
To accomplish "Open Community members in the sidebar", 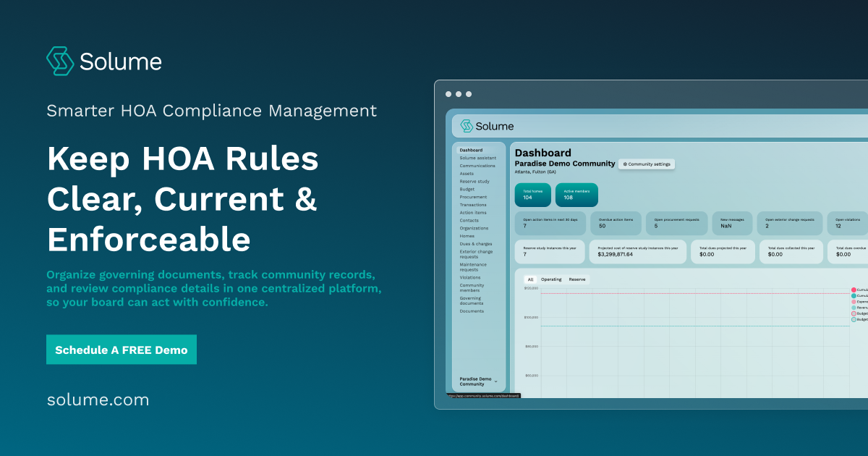I will 472,287.
